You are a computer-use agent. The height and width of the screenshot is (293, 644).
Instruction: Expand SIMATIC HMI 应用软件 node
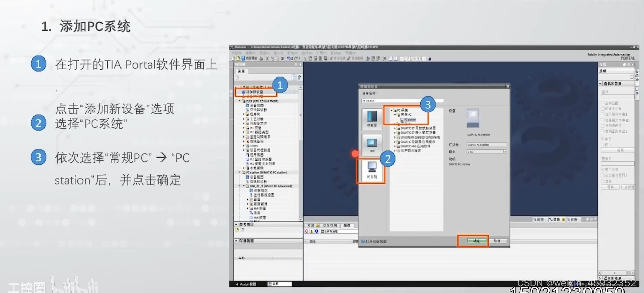(x=395, y=146)
